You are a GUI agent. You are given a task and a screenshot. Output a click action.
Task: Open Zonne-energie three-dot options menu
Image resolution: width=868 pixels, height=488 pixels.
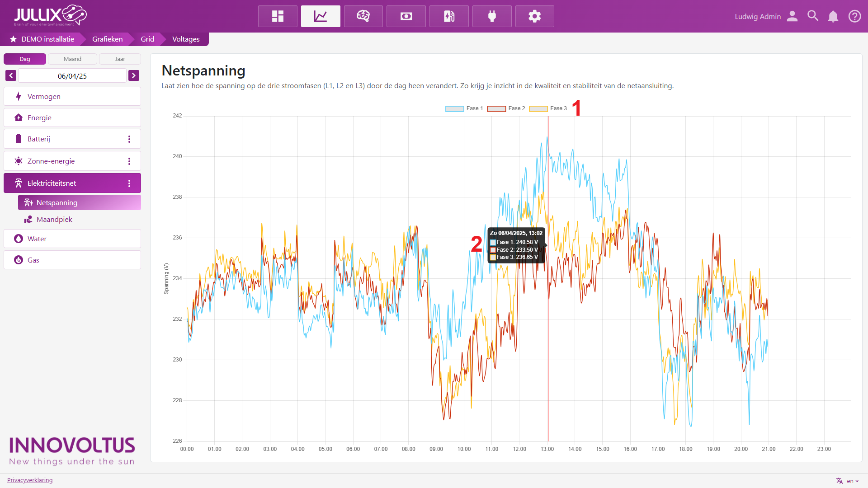[129, 161]
